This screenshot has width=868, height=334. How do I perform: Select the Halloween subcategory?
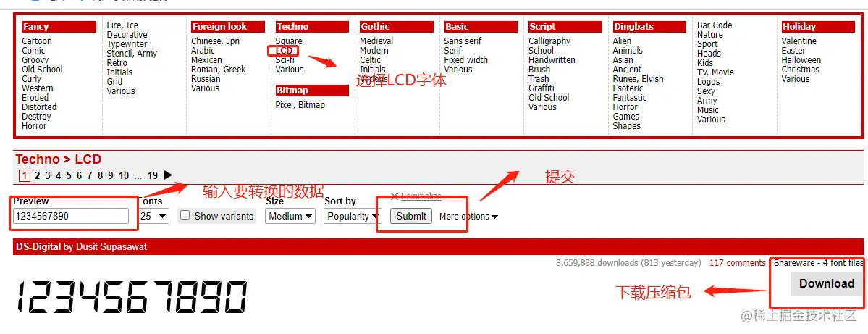(801, 60)
